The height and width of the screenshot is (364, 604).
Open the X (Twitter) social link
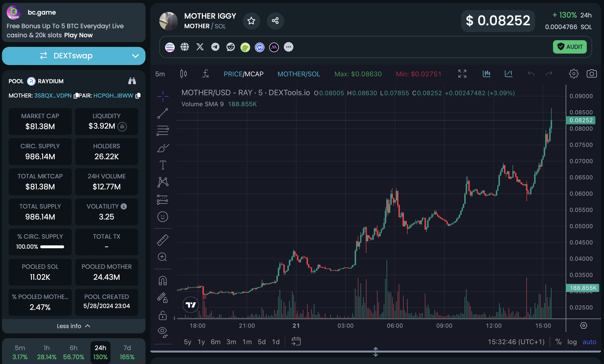(200, 47)
